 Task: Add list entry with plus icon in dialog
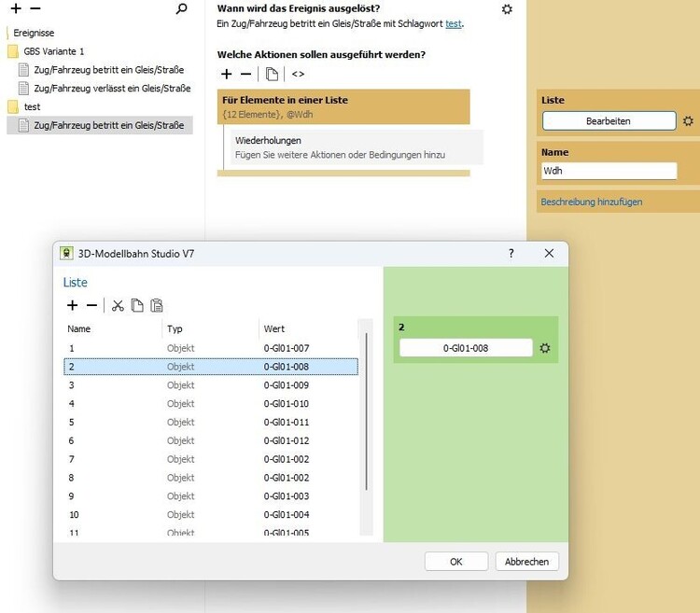tap(72, 305)
